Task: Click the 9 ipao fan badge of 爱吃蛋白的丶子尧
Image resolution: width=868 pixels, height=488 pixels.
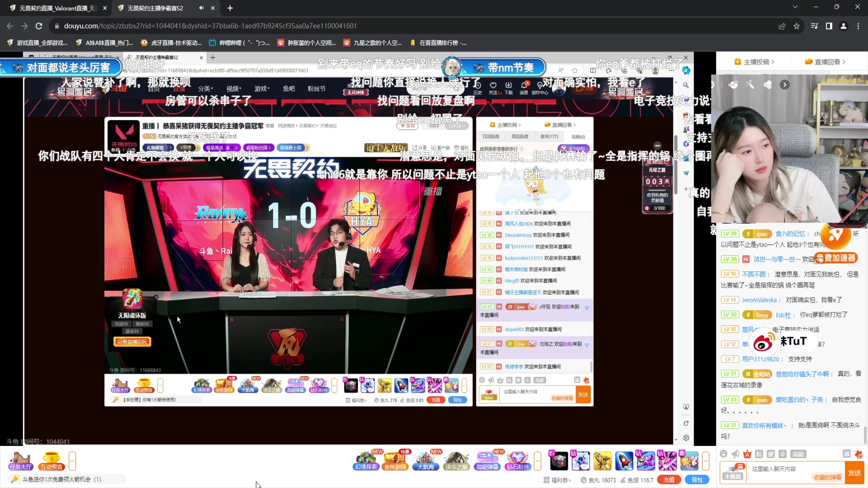Action: (757, 400)
